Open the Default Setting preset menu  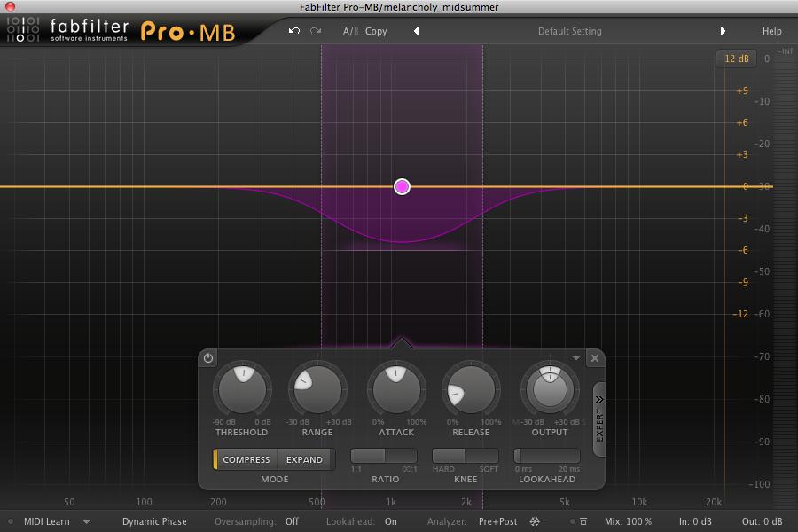tap(569, 31)
